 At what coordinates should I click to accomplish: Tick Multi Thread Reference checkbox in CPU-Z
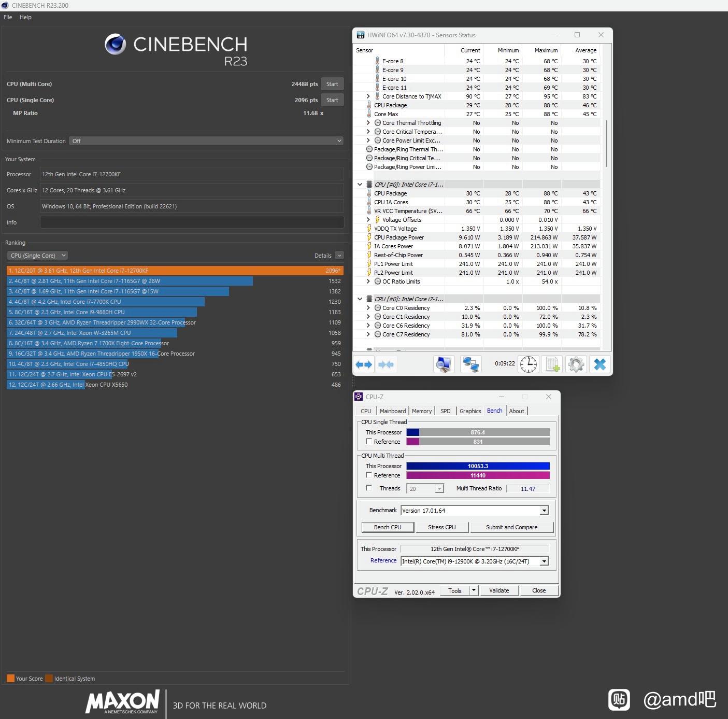(369, 475)
